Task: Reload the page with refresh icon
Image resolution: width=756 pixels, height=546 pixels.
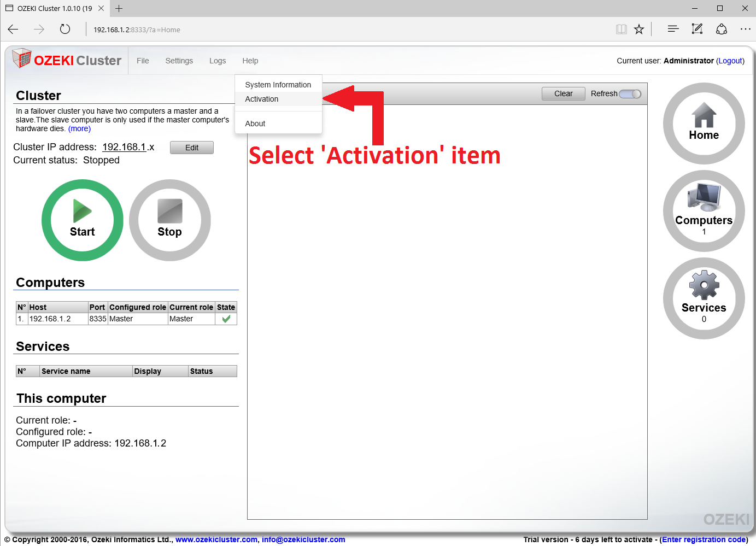Action: tap(65, 30)
